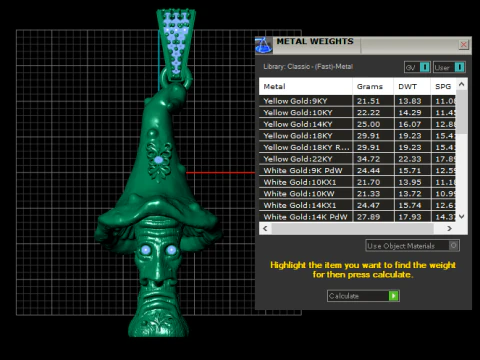Select the Yellow Gold:14KY row

357,124
